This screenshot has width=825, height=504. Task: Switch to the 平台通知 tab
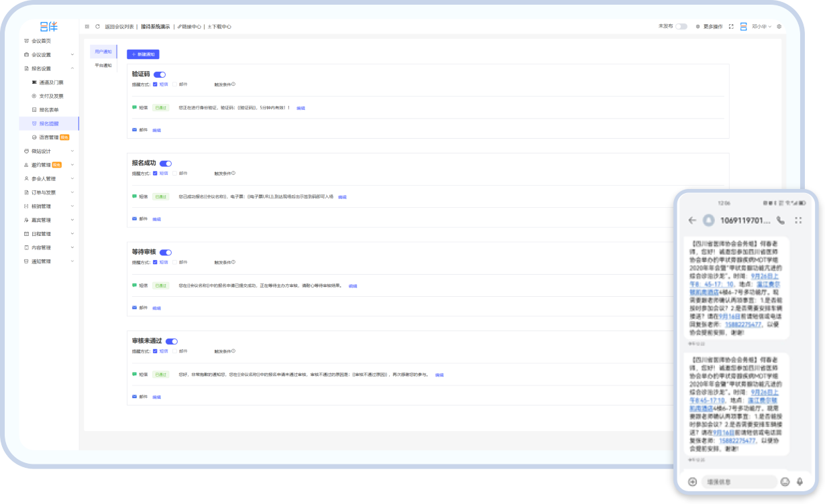[103, 66]
